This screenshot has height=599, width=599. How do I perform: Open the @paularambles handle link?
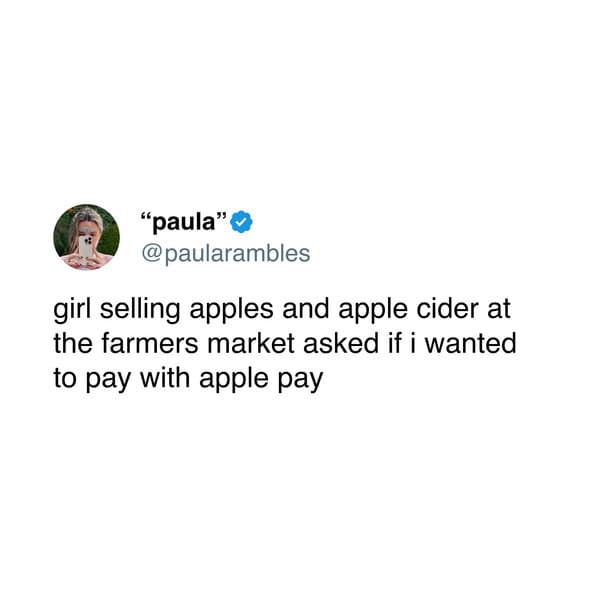click(226, 253)
